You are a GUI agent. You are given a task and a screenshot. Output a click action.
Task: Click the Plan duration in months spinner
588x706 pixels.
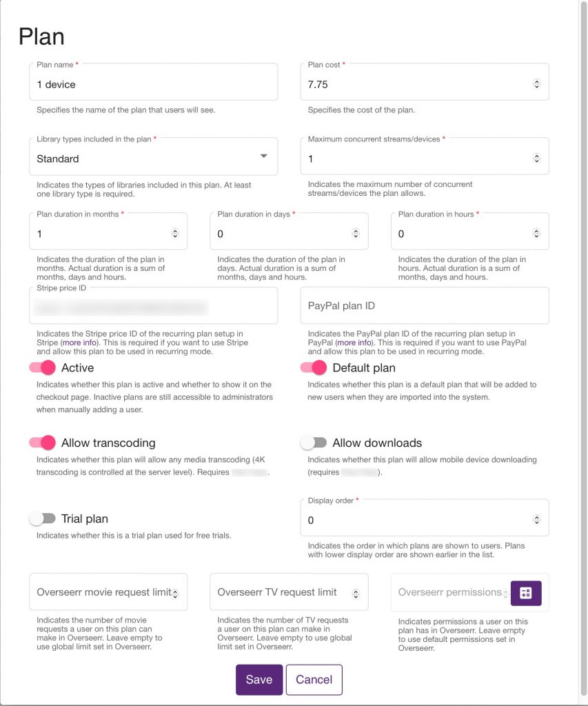pos(175,234)
